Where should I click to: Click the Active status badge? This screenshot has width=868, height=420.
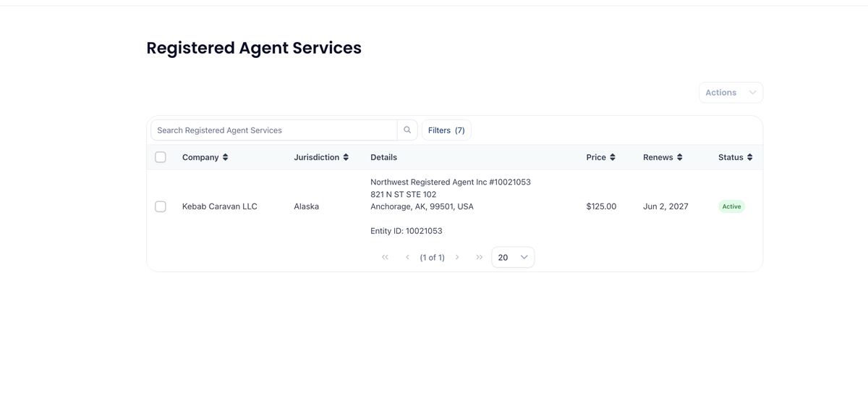point(731,206)
